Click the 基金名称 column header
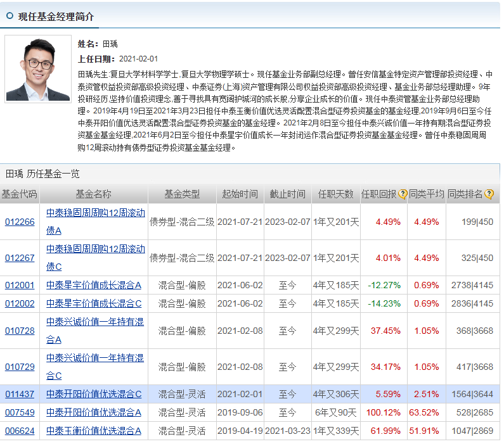Viewport: 504px width, 444px height. tap(93, 194)
